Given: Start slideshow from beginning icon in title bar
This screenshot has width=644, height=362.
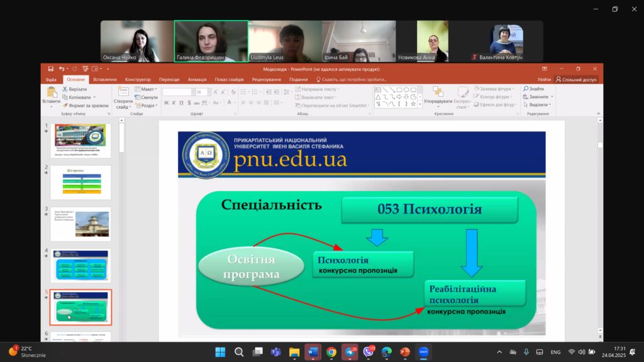Looking at the screenshot, I should (85, 69).
